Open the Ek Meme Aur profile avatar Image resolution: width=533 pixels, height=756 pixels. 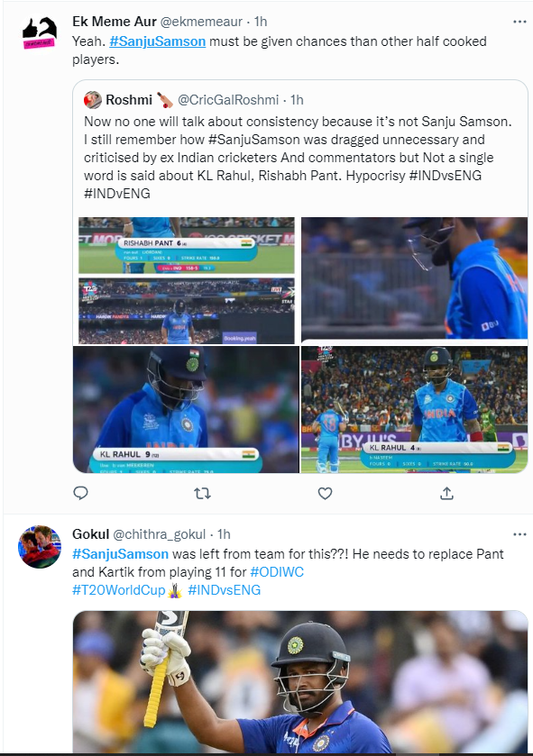40,33
